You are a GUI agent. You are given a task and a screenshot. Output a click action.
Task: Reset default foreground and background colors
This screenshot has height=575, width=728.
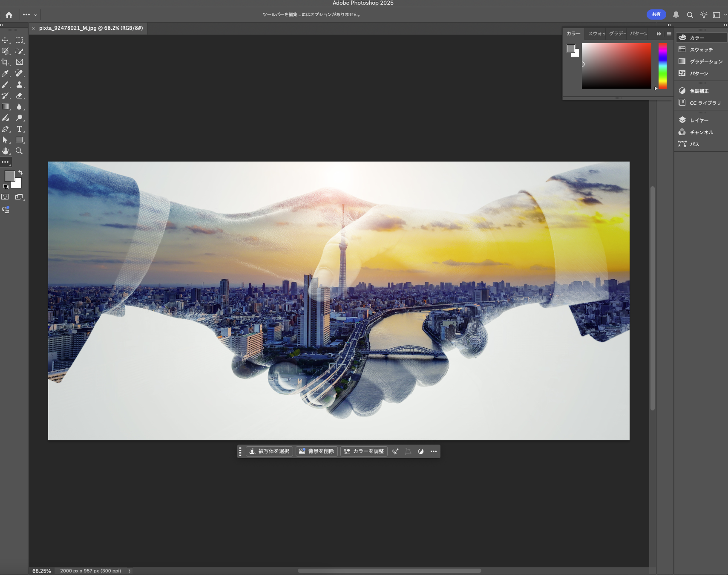(6, 187)
